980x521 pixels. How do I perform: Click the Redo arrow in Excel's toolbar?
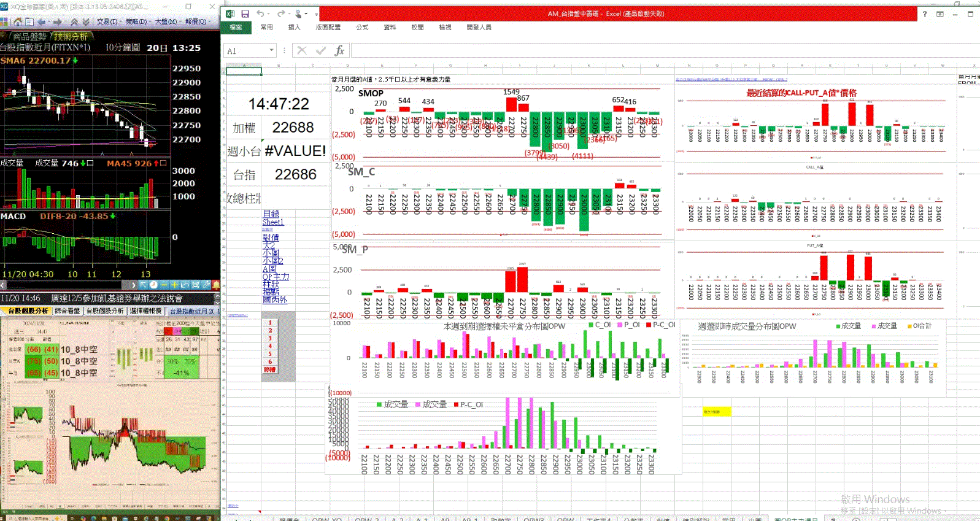280,14
